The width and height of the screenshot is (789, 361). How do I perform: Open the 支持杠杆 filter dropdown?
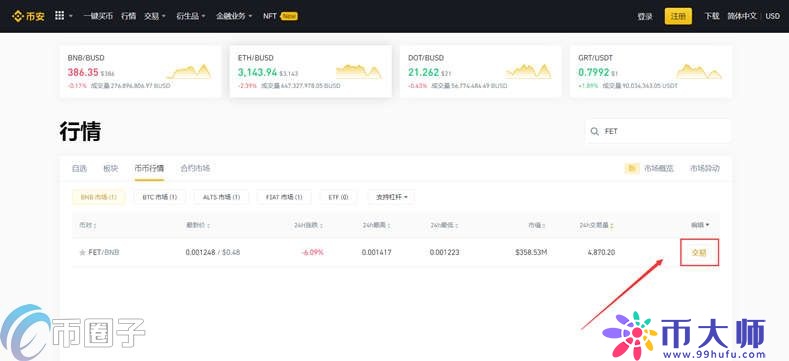pyautogui.click(x=391, y=197)
